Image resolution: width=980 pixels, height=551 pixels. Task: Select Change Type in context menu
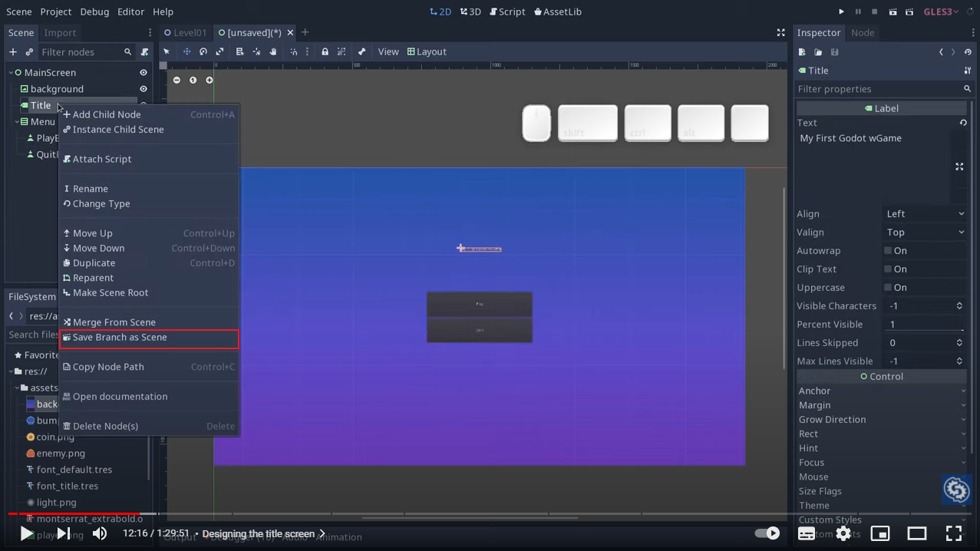click(149, 203)
